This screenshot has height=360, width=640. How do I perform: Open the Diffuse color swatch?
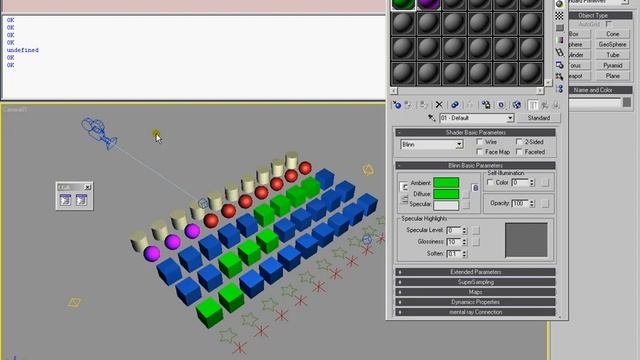tap(446, 194)
